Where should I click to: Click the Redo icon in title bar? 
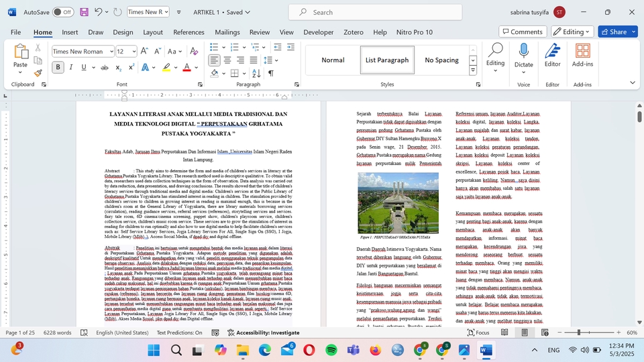pos(117,12)
